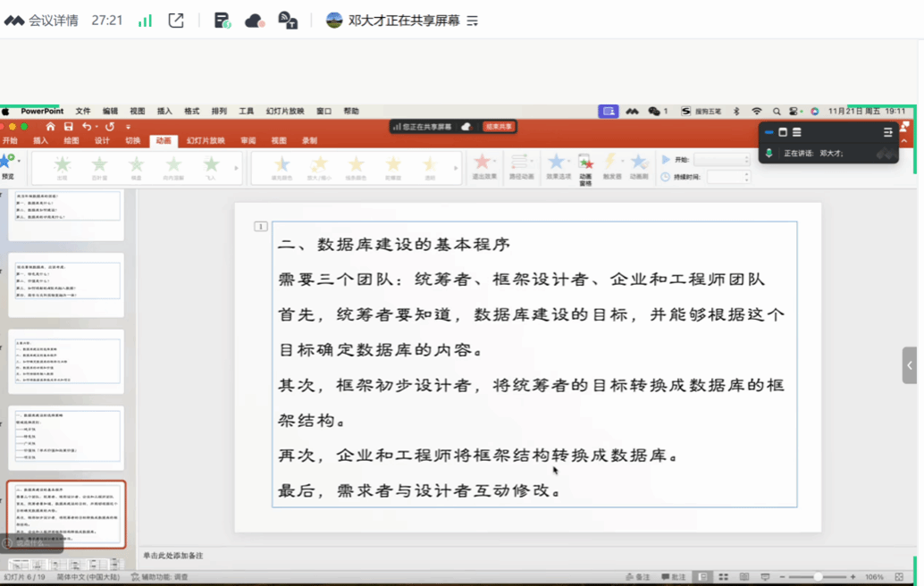Open the dropdown arrow next to Undo

pos(97,127)
